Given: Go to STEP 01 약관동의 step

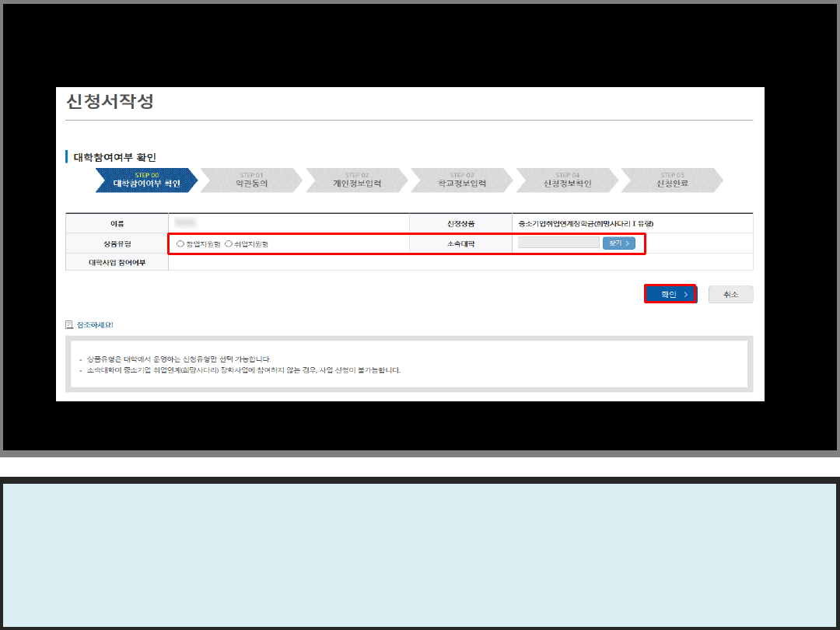Looking at the screenshot, I should [x=251, y=180].
